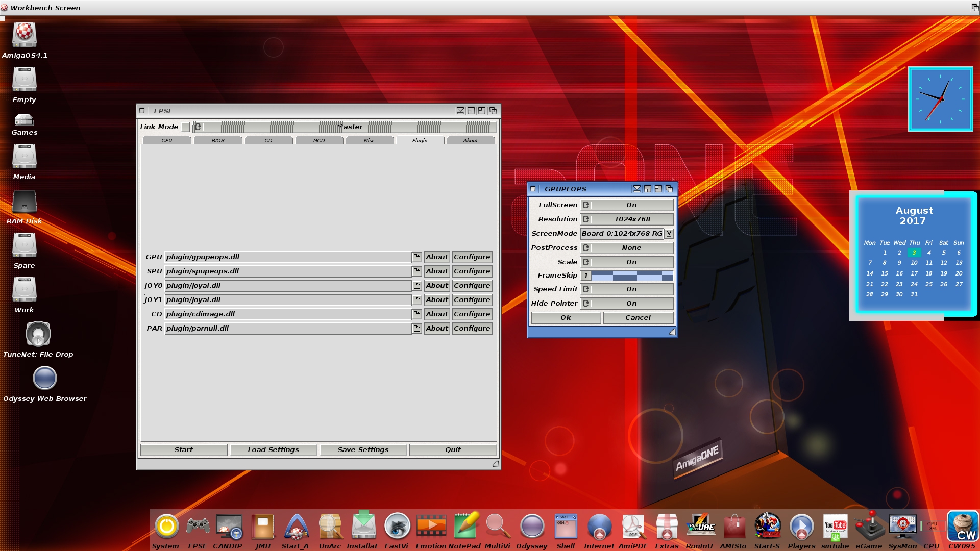Screen dimensions: 980x551
Task: Open the ScreenMode dropdown arrow
Action: point(669,234)
